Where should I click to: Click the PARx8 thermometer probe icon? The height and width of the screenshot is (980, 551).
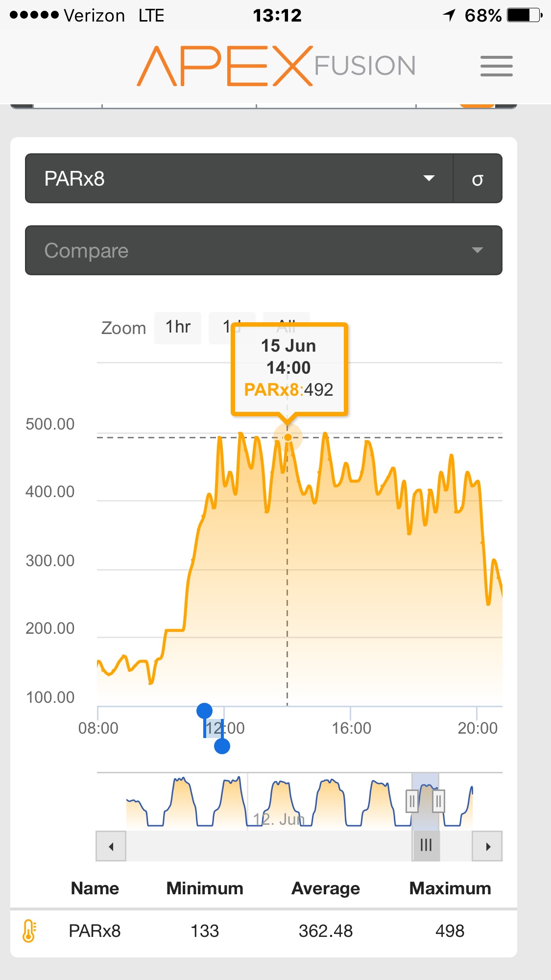29,931
